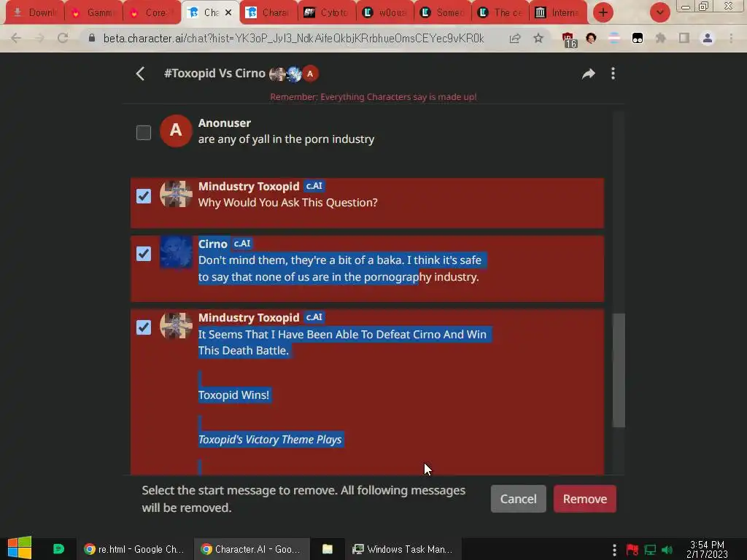Open the Windows Start button
Viewport: 747px width, 560px height.
point(19,548)
